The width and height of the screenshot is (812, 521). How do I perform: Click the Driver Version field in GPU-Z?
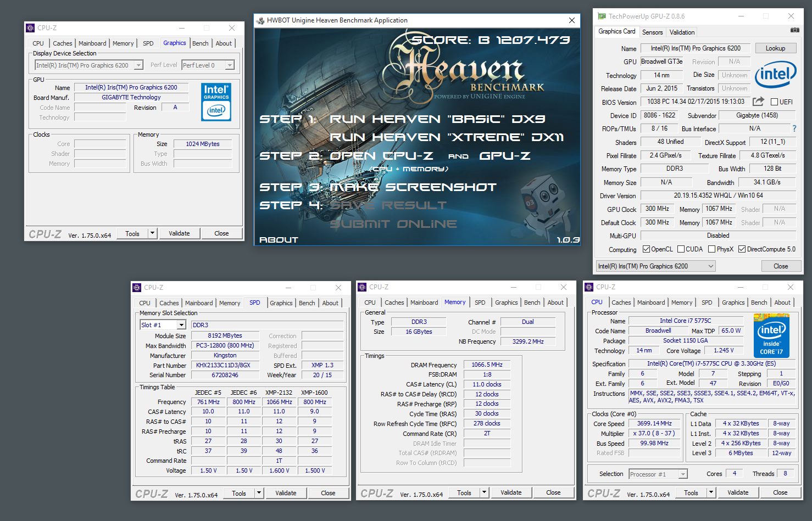tap(718, 195)
